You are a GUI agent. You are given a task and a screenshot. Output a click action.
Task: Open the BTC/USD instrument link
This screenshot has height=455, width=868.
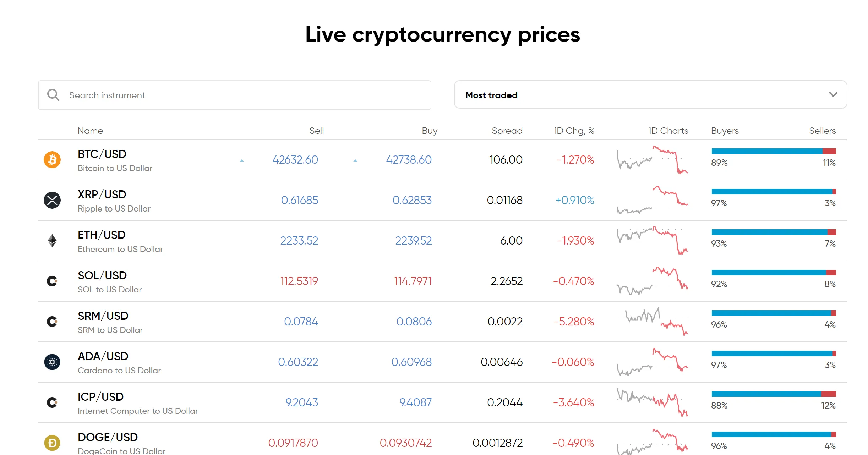pos(102,154)
